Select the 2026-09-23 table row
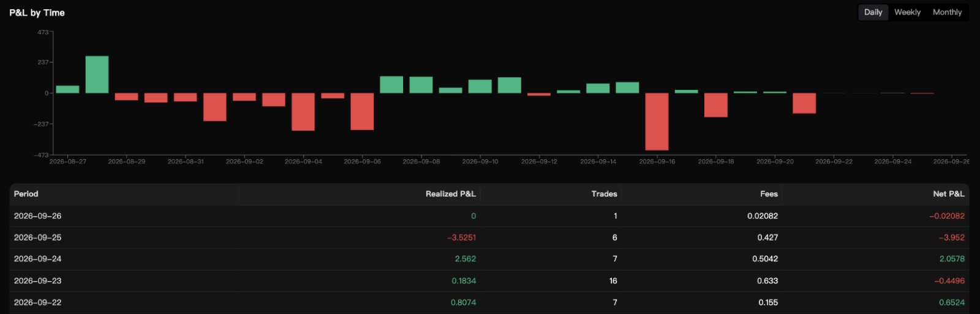 tap(489, 281)
